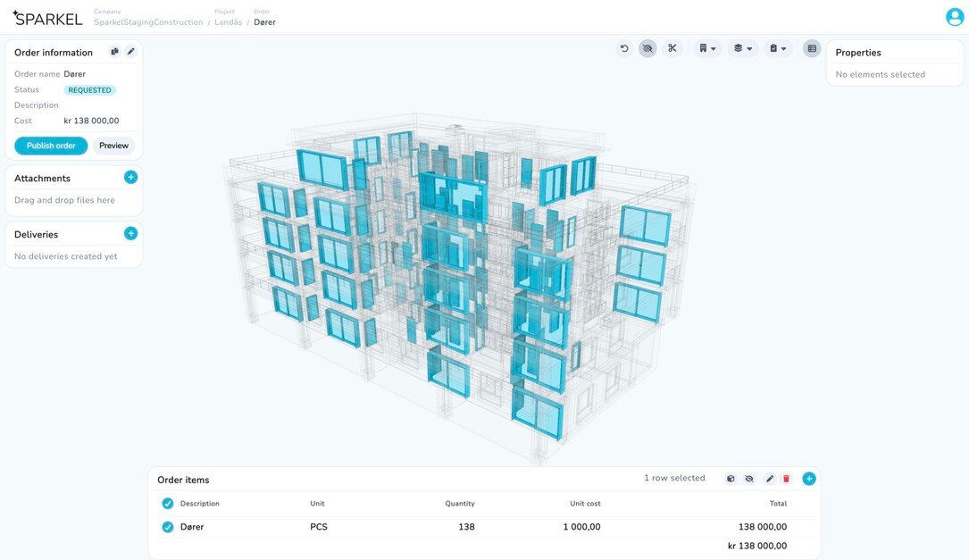969x560 pixels.
Task: Uncheck the Dører row checkbox
Action: click(x=168, y=527)
